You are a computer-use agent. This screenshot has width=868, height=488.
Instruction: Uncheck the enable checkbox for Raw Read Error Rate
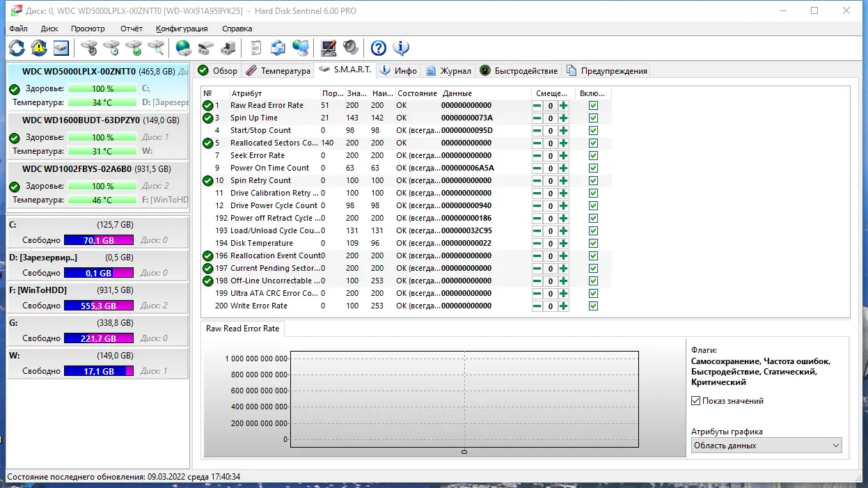click(593, 106)
